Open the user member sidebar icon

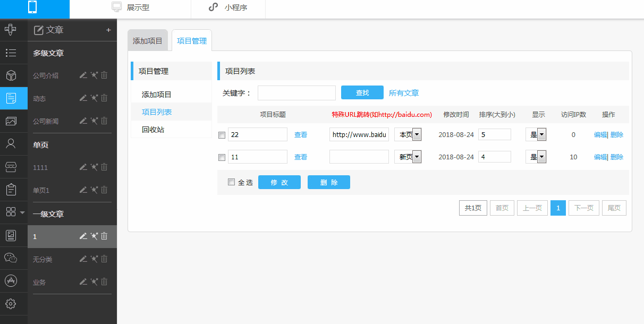click(11, 143)
